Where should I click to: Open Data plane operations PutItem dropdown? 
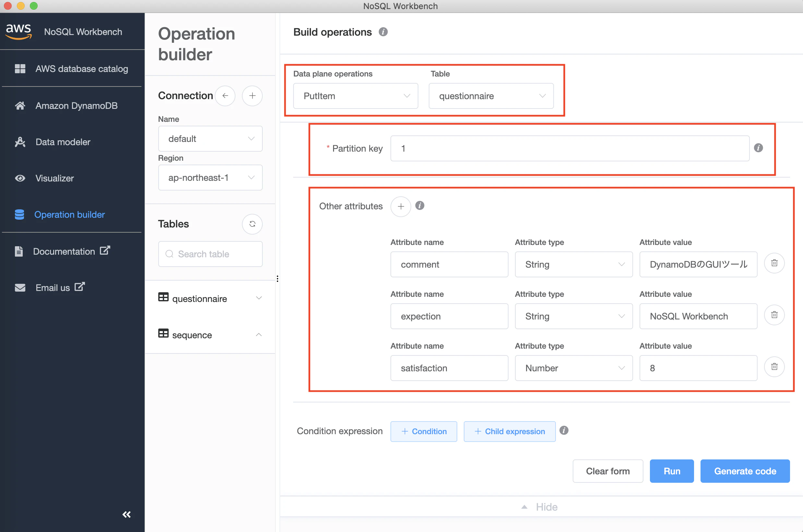pyautogui.click(x=355, y=96)
